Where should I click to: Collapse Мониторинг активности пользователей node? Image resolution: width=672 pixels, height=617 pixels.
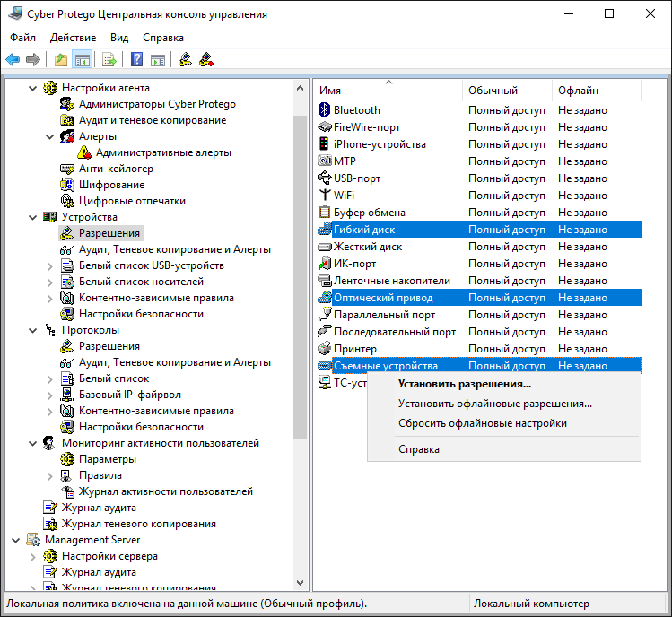[x=32, y=443]
